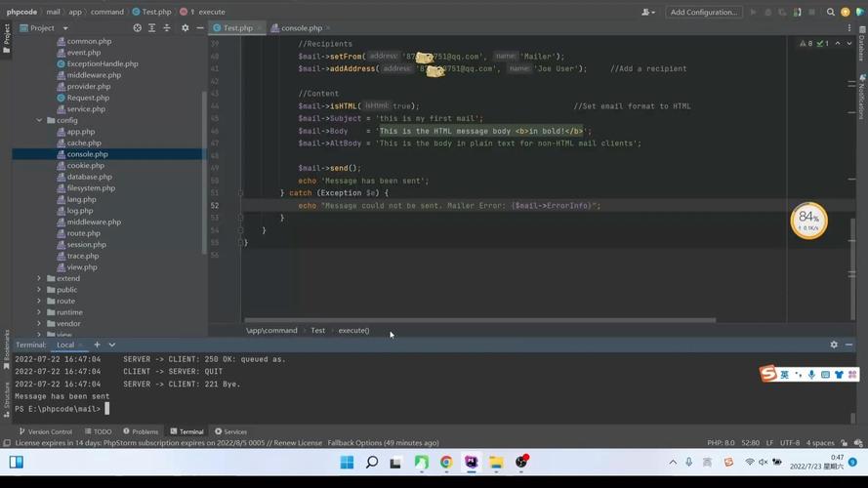This screenshot has height=488, width=868.
Task: Click the Sogou input method S icon
Action: point(768,374)
